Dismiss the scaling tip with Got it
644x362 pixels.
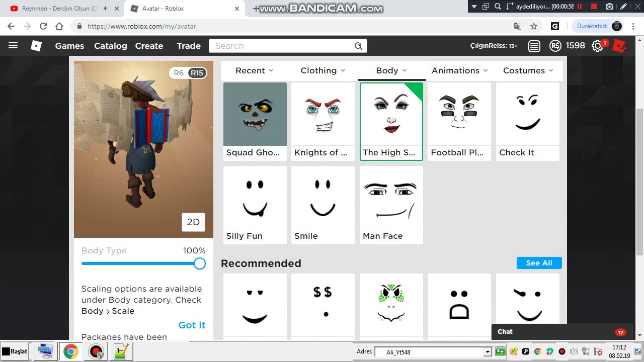192,325
